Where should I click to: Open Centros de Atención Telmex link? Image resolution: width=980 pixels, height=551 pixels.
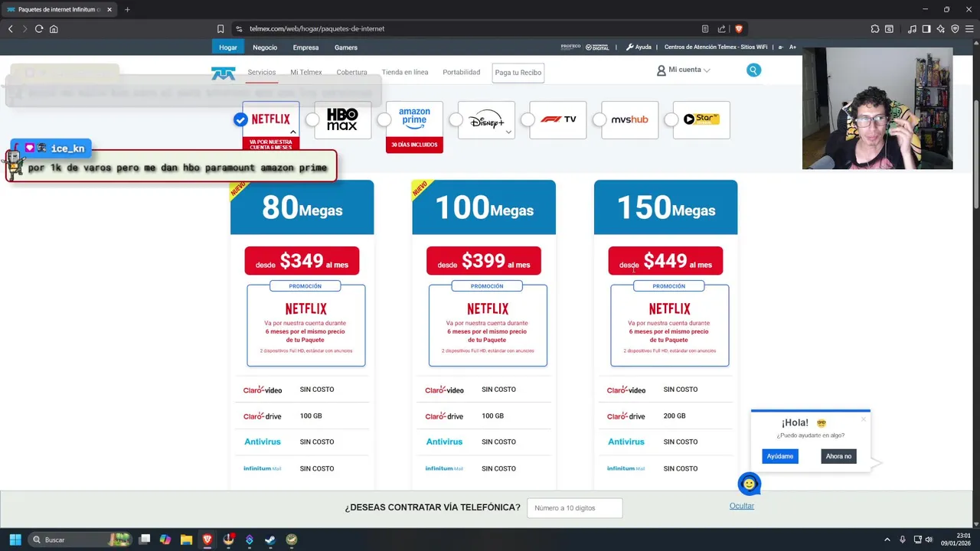716,47
